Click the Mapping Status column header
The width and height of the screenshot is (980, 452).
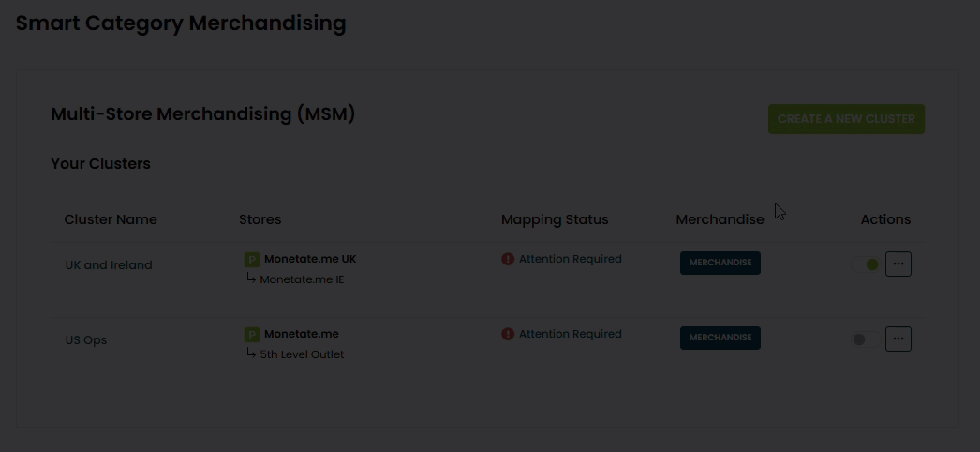click(555, 219)
